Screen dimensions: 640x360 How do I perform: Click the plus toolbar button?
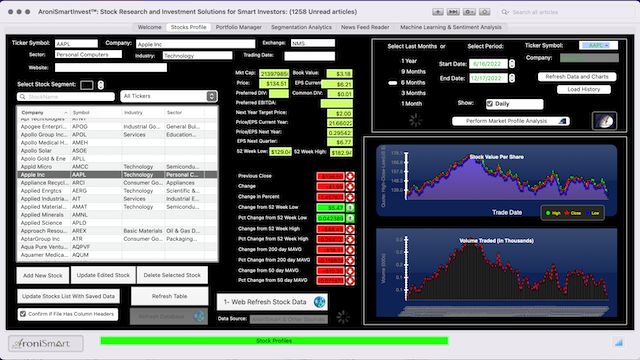(438, 12)
